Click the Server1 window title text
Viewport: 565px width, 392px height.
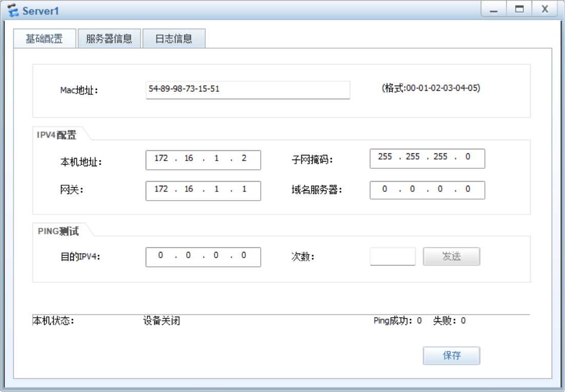[41, 11]
